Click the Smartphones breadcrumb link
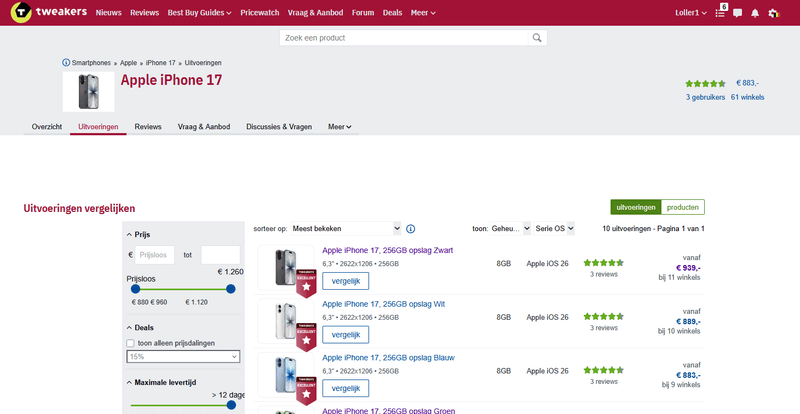Screen dimensions: 800x414 (x=91, y=63)
